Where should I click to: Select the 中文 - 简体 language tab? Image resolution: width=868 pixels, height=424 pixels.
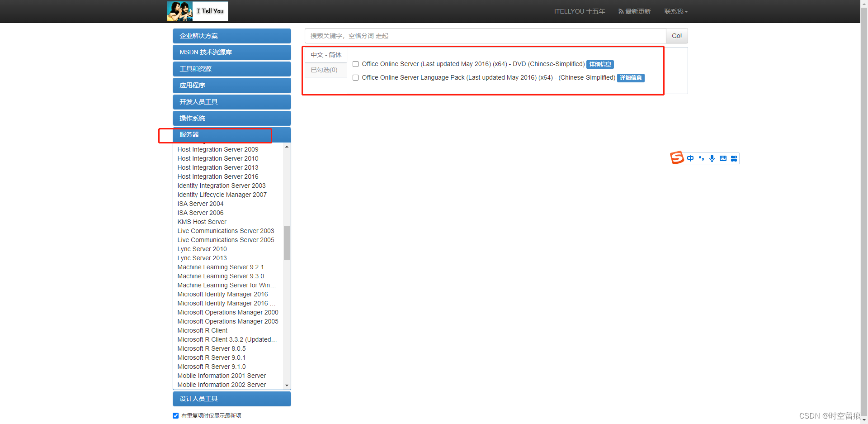(x=326, y=55)
